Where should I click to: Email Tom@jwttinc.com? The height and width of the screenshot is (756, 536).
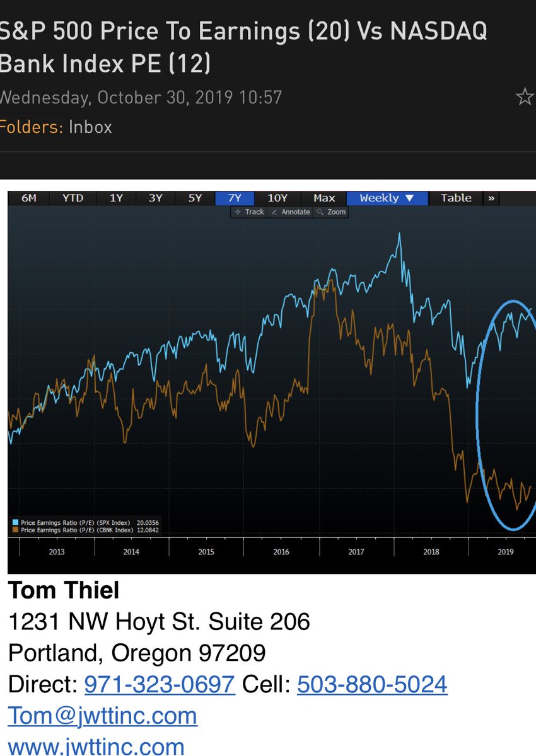tap(101, 716)
